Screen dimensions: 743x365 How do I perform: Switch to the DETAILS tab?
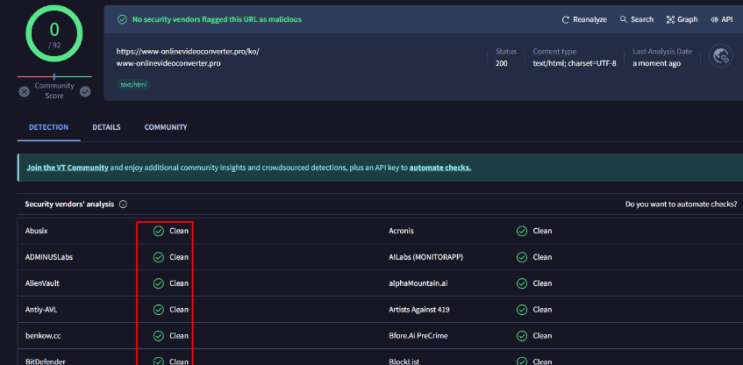tap(107, 127)
